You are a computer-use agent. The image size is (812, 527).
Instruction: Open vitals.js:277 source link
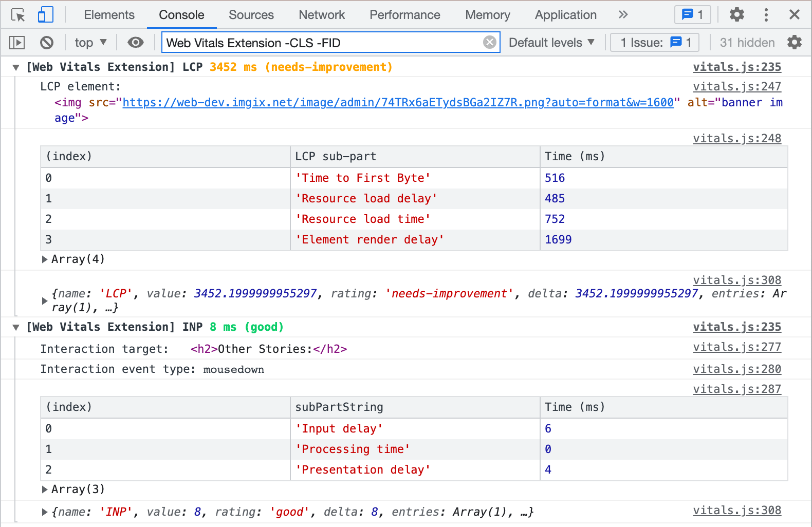coord(737,347)
